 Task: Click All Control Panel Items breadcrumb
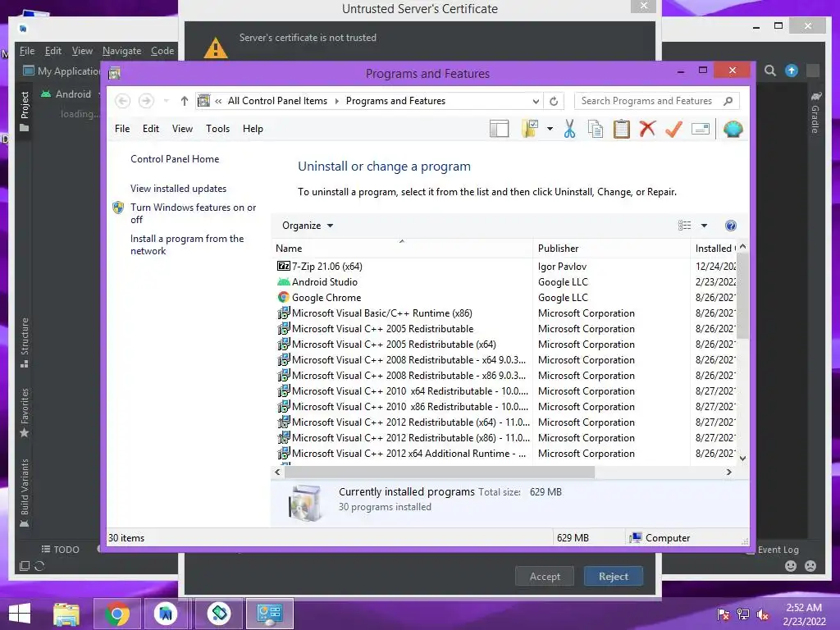pos(277,101)
